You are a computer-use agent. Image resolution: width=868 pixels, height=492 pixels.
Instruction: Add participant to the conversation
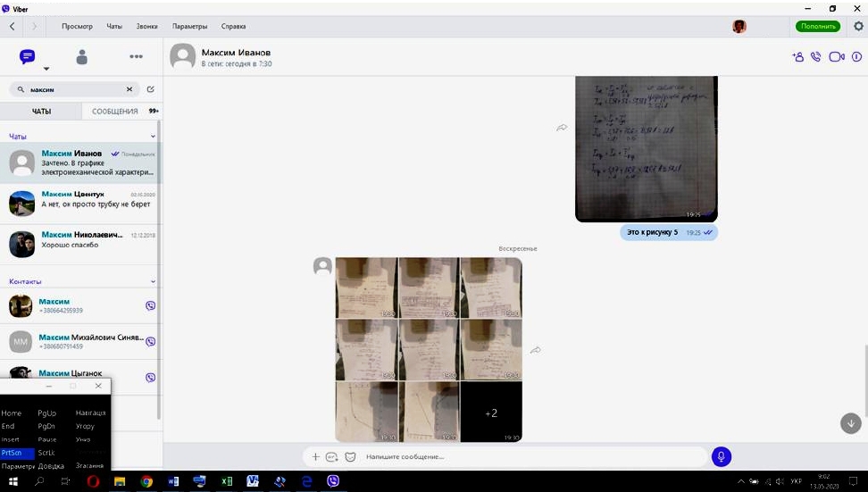(797, 56)
